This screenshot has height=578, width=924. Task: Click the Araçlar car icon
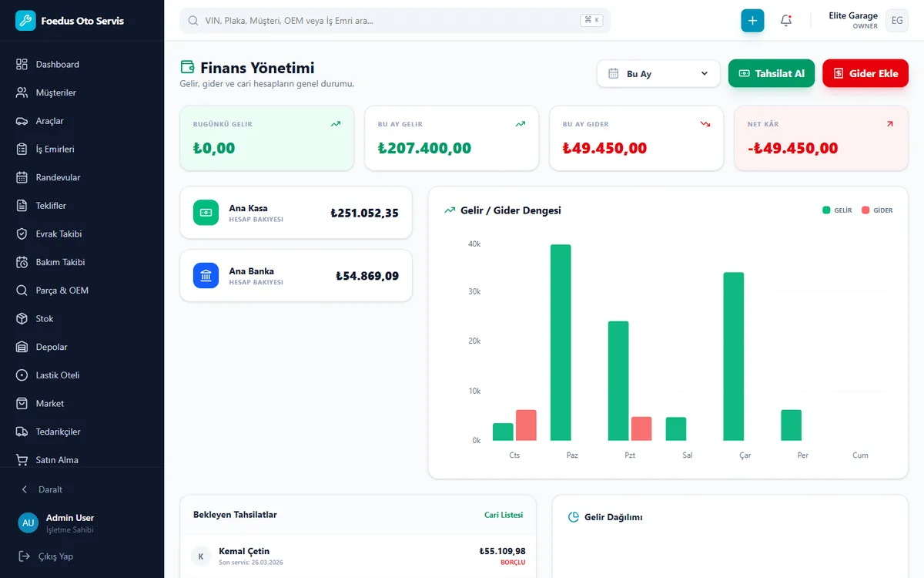22,121
